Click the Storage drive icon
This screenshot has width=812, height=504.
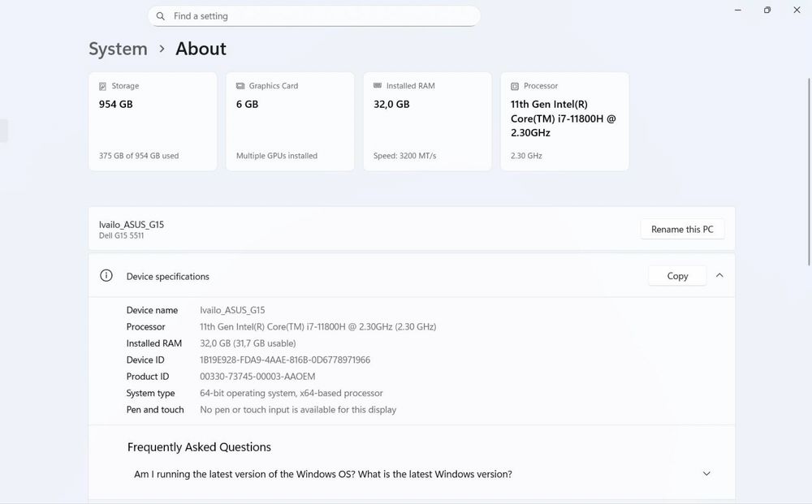pos(102,86)
